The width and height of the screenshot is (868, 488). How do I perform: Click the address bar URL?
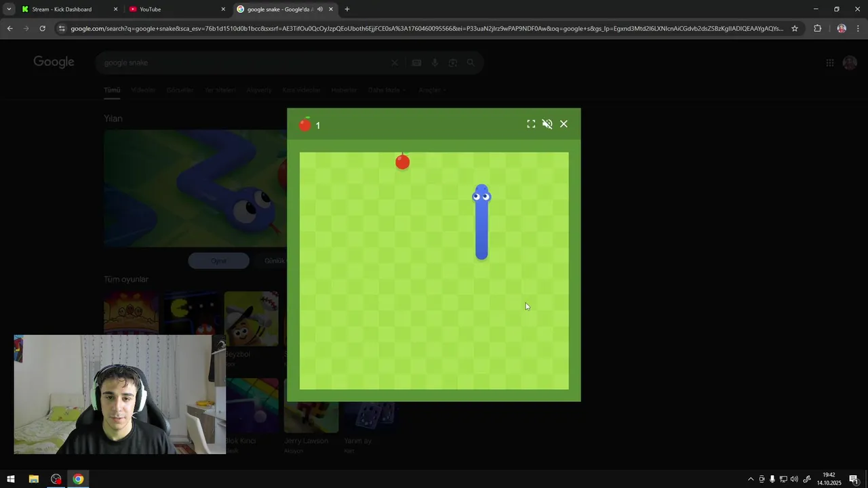tap(427, 28)
